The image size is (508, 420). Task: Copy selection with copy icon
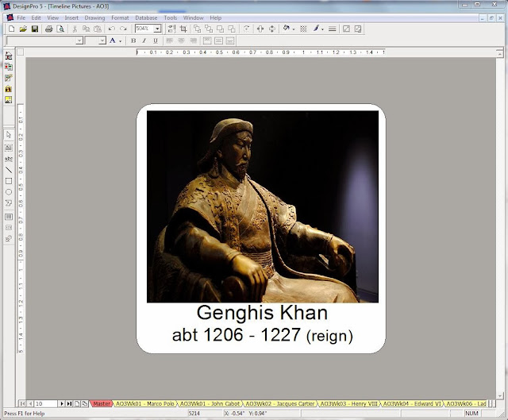[x=86, y=29]
